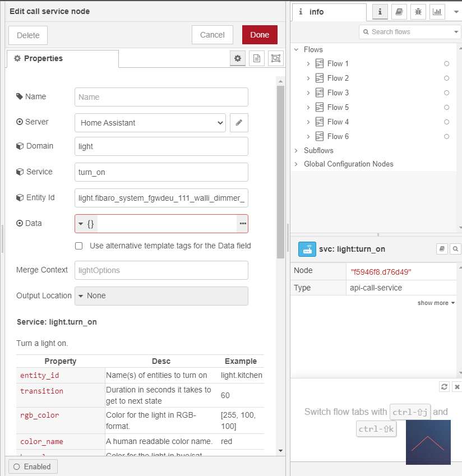Screen dimensions: 462x476
Task: Click the Data field expand ellipsis
Action: 243,224
